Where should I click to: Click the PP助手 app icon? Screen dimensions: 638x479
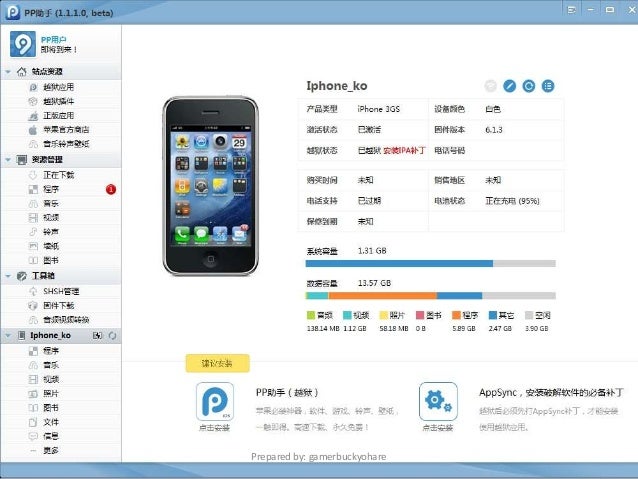215,401
